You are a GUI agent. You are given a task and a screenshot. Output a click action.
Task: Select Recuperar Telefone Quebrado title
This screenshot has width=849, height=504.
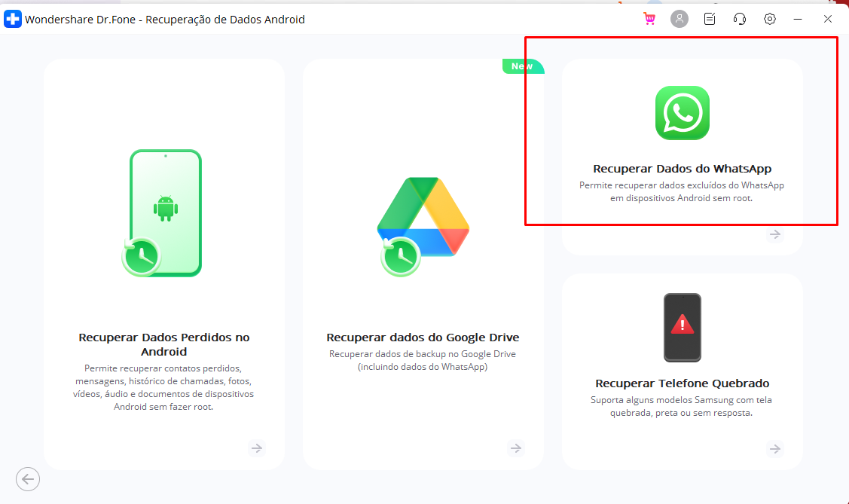[x=683, y=383]
